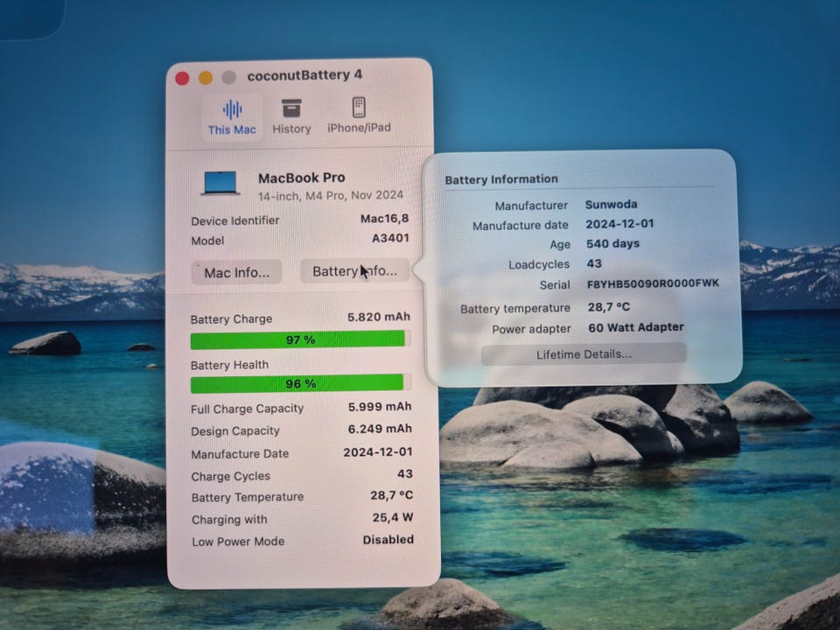Click the Battery Info... button

(354, 271)
